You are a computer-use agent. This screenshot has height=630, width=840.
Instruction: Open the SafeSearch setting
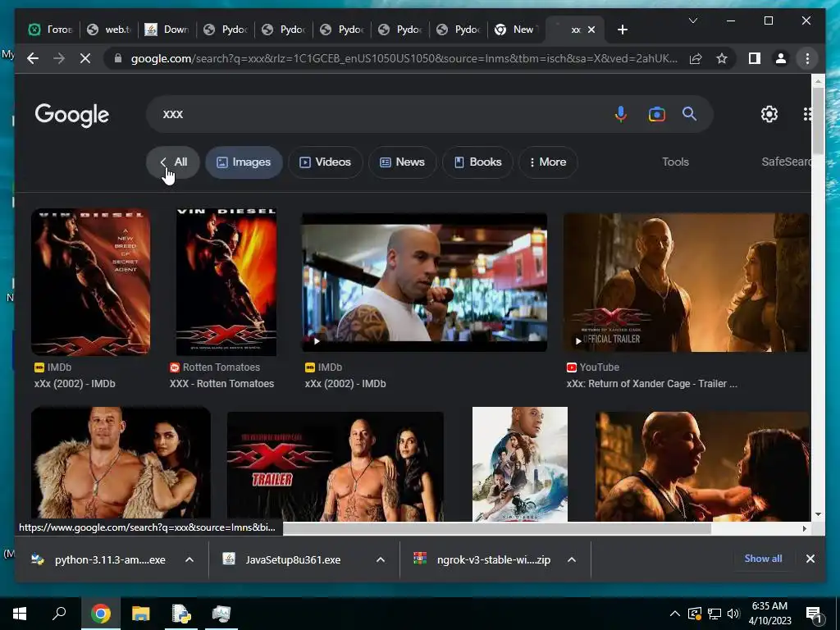click(786, 162)
